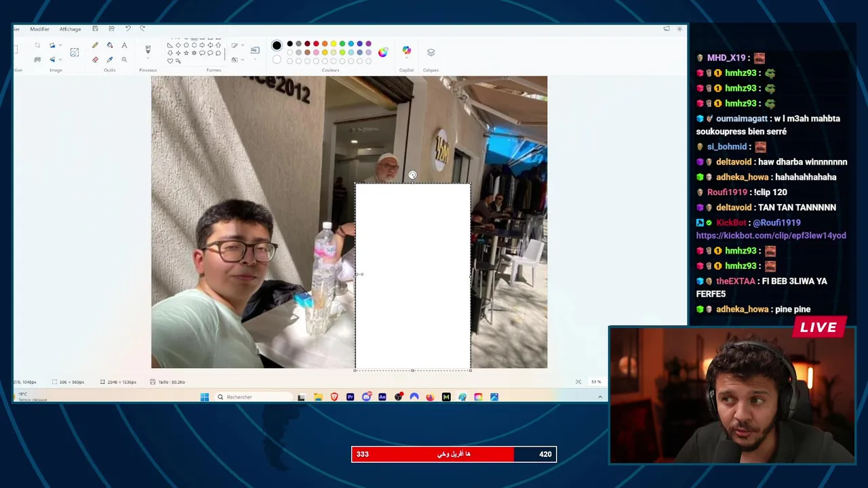868x488 pixels.
Task: Select the Text tool
Action: point(124,45)
